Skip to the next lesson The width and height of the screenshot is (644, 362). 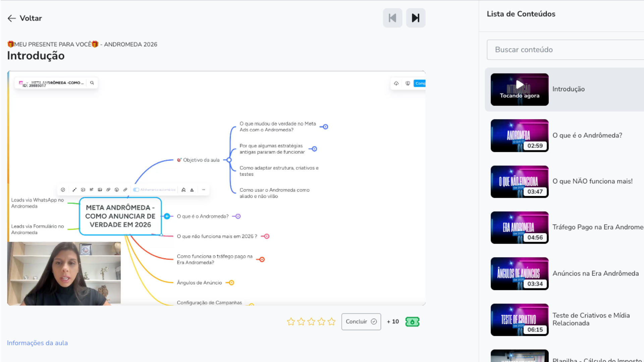coord(416,18)
